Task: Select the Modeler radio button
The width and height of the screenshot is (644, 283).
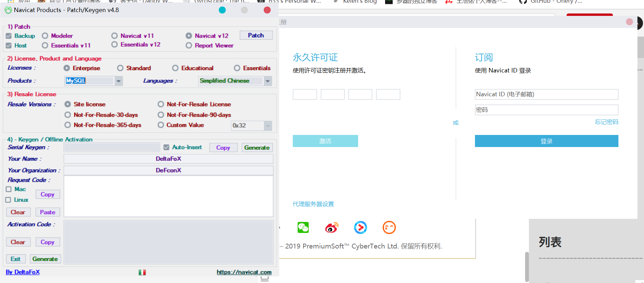Action: click(45, 36)
